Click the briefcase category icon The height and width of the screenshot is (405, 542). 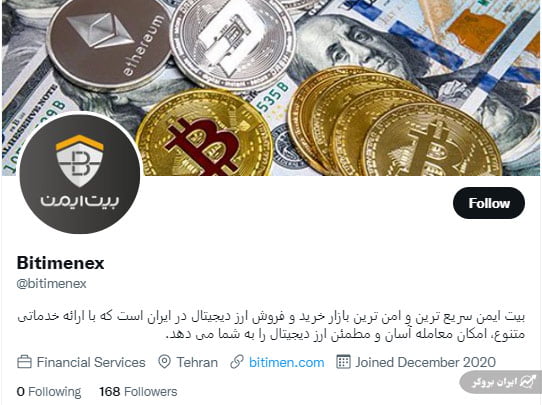tap(24, 362)
